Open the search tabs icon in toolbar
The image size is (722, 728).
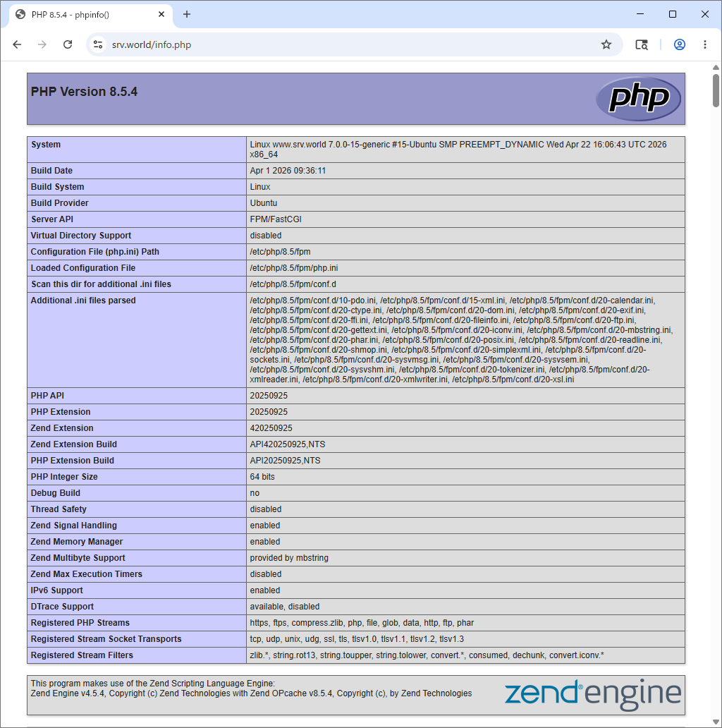pos(641,44)
